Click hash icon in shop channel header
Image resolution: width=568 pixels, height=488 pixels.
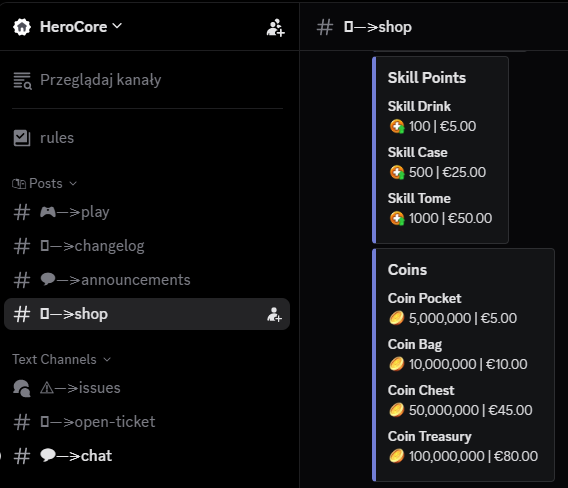pos(325,27)
